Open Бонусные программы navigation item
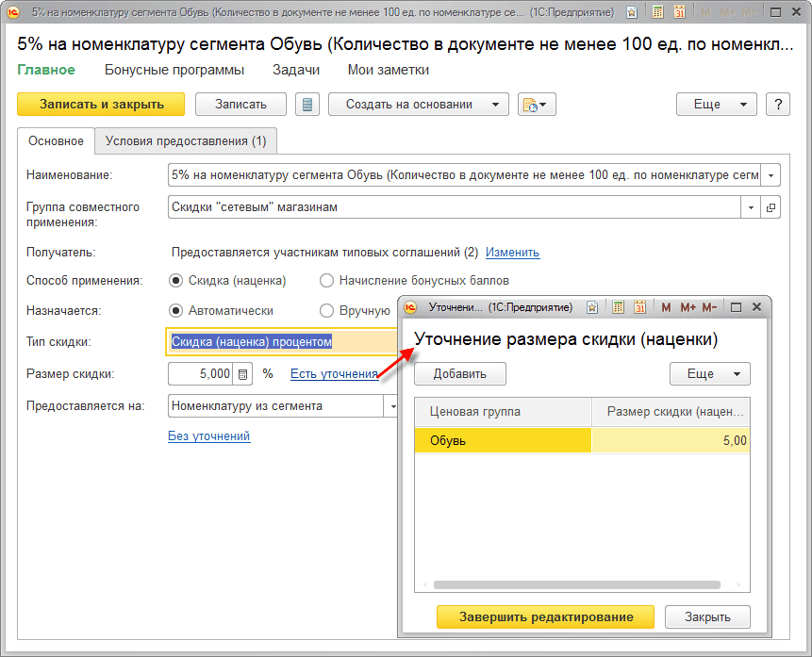The width and height of the screenshot is (812, 657). (x=174, y=70)
